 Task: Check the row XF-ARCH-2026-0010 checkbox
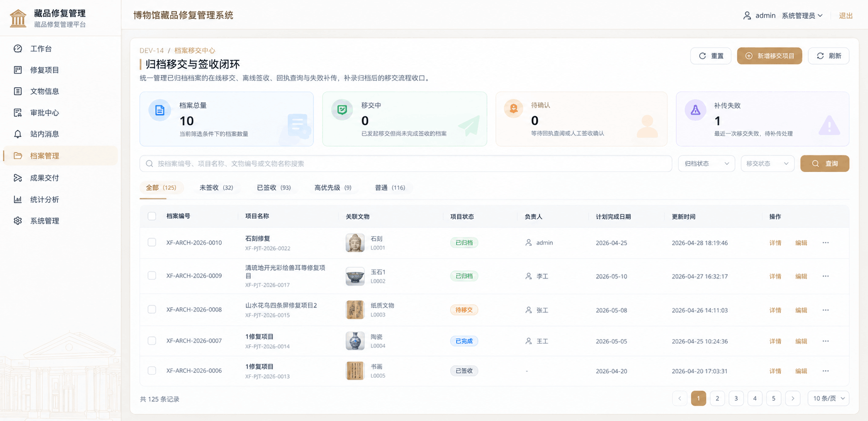coord(152,242)
